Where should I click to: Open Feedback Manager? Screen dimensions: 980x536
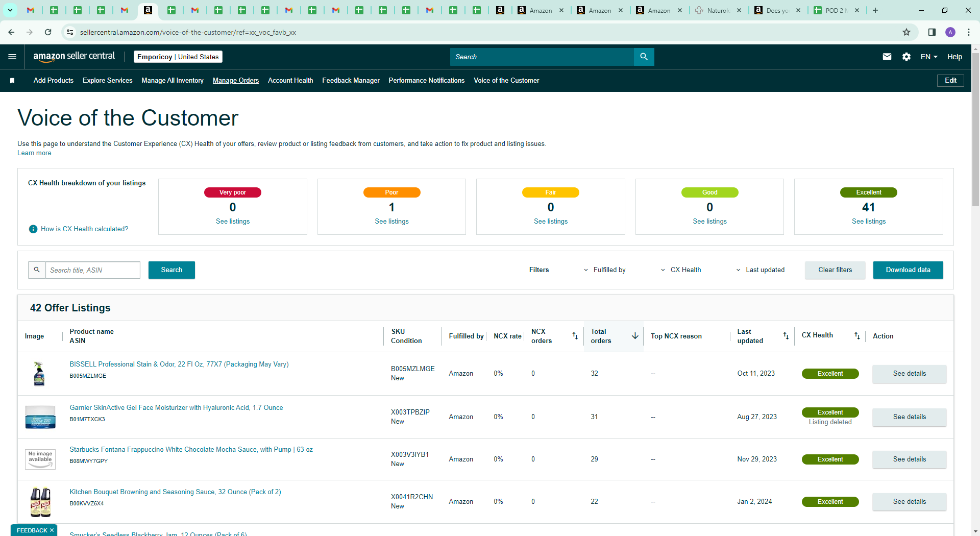tap(351, 81)
